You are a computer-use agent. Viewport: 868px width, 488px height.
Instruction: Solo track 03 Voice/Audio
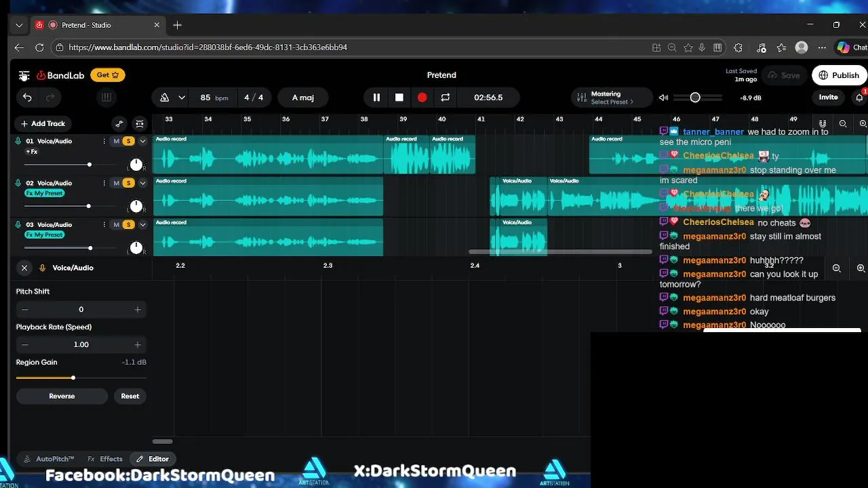coord(128,224)
